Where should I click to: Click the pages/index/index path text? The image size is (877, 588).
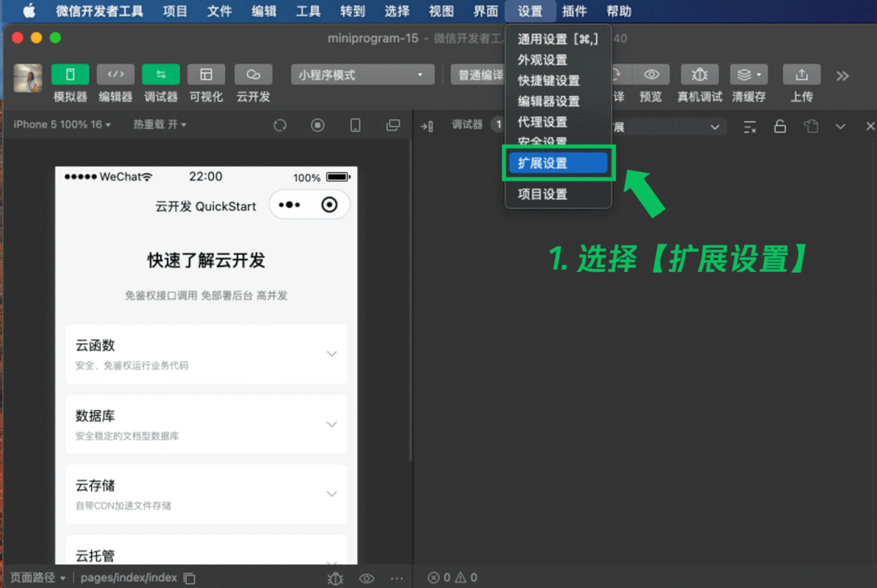click(128, 577)
